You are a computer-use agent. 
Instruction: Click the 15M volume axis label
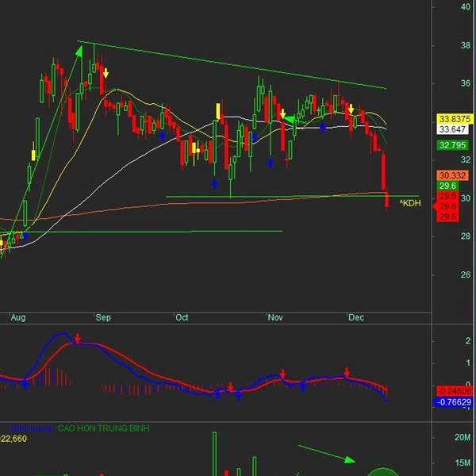pos(463,463)
